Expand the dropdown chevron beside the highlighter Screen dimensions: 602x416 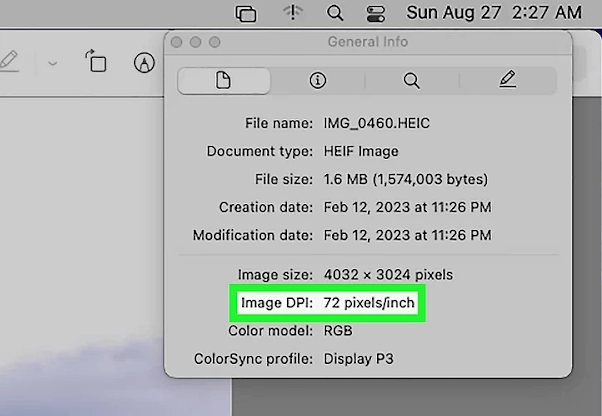point(53,63)
